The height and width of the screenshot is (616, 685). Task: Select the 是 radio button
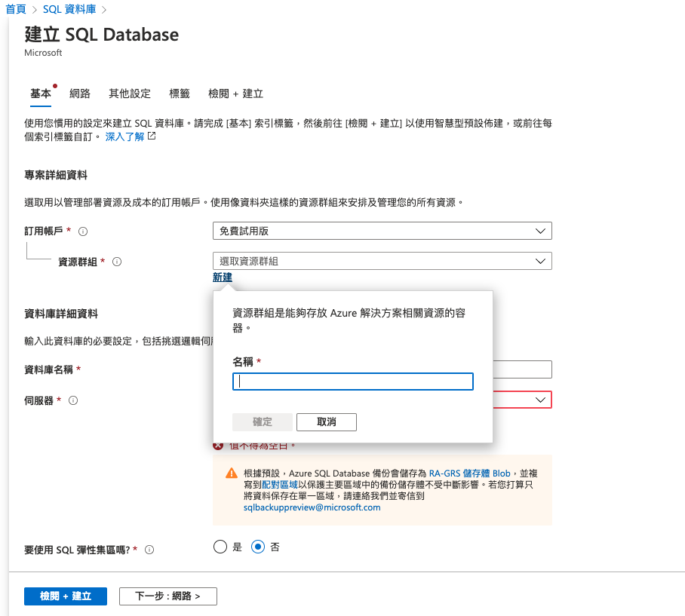220,547
